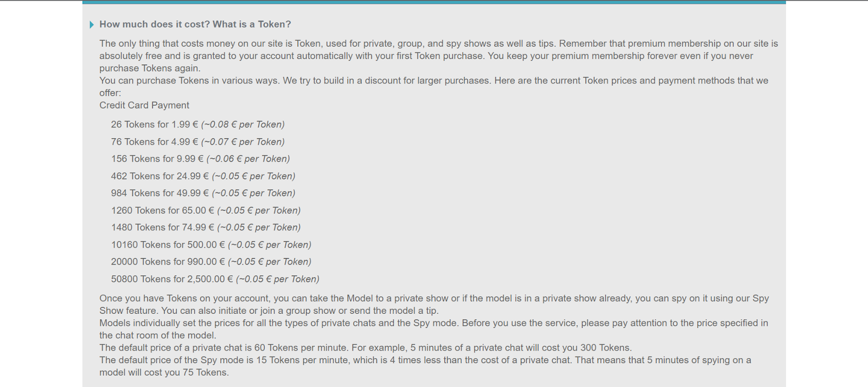Select the 50800 Tokens for 2,500.00 € line
The height and width of the screenshot is (387, 868).
tap(215, 279)
